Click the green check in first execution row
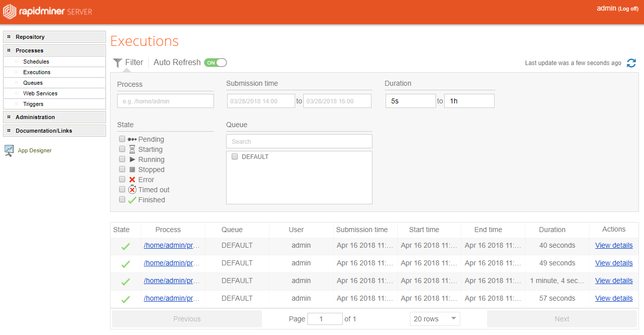Viewport: 644px width, 335px height. pyautogui.click(x=125, y=245)
